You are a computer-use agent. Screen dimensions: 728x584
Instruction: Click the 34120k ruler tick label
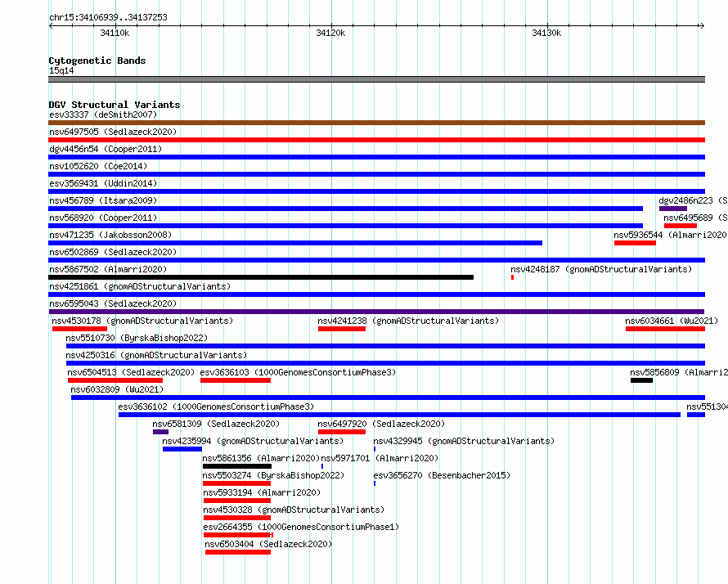330,33
